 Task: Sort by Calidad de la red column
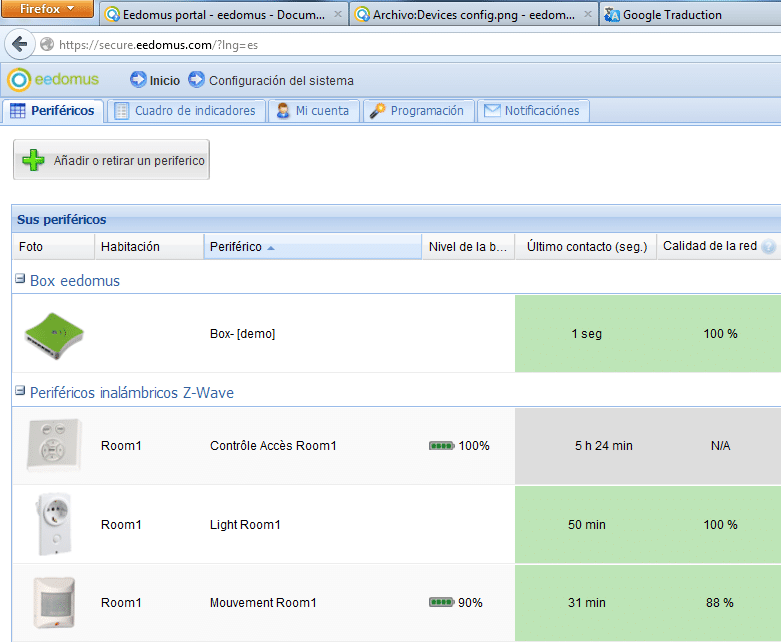coord(719,247)
